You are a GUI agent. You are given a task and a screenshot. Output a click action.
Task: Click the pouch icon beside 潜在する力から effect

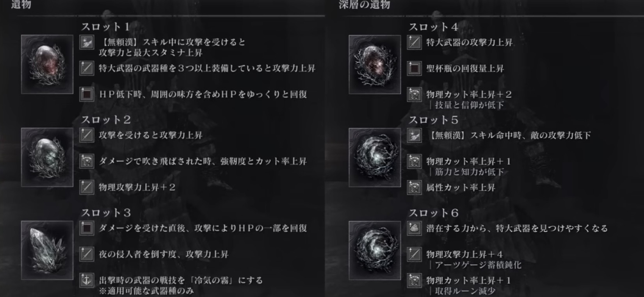[414, 228]
